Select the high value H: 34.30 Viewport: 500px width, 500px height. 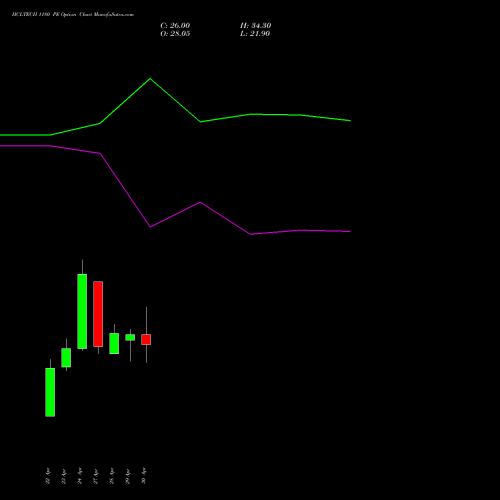pyautogui.click(x=256, y=26)
